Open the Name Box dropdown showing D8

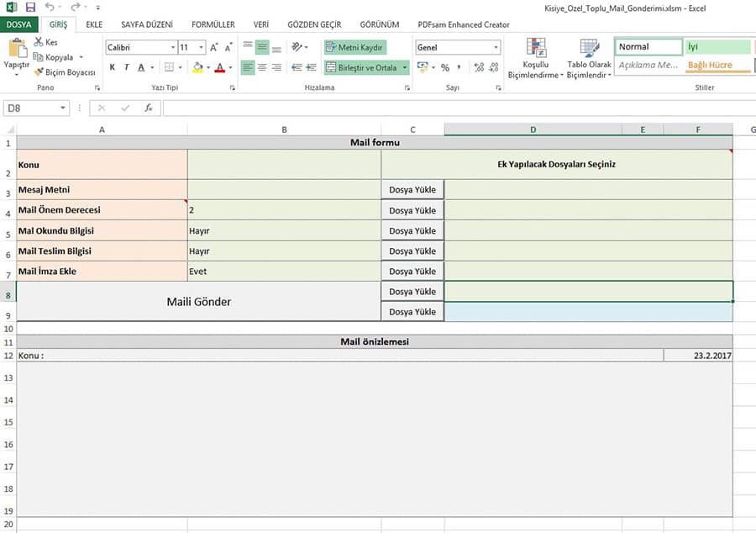[64, 108]
